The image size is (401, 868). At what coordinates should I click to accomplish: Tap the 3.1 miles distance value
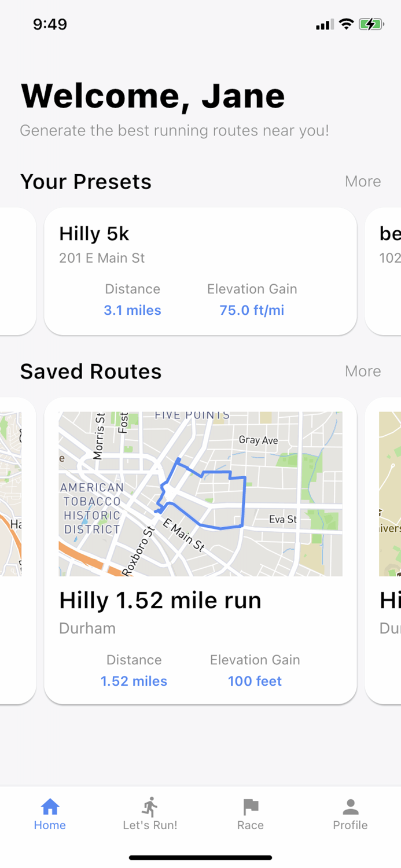[x=133, y=310]
